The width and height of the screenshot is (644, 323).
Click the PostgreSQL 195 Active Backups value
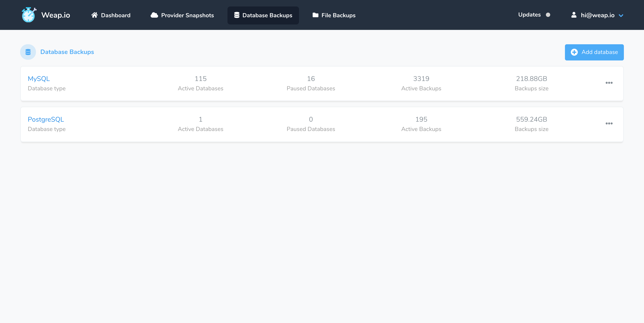click(421, 119)
